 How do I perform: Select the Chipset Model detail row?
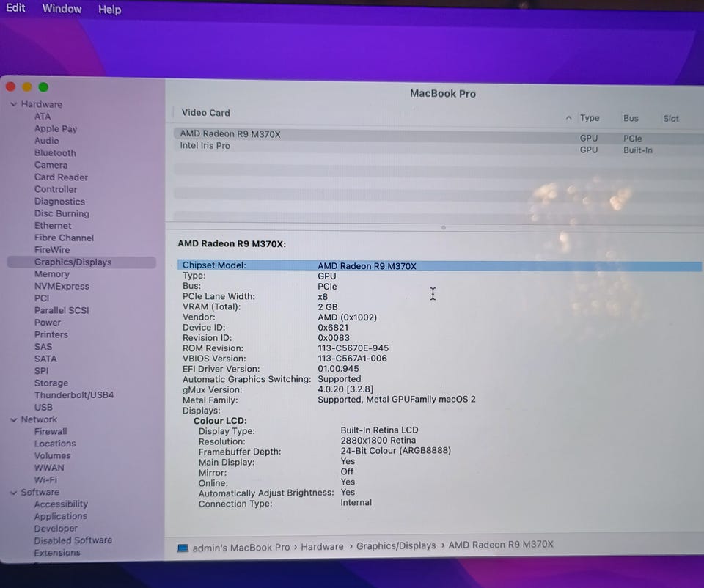pyautogui.click(x=439, y=265)
